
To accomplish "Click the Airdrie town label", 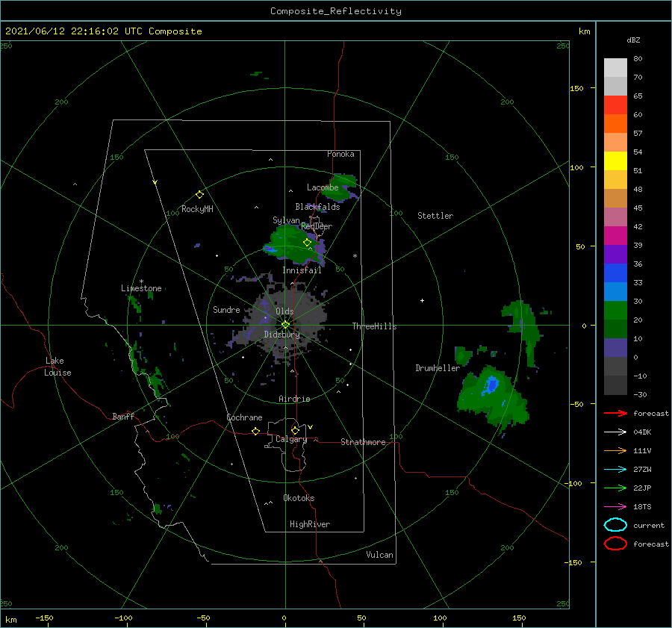I will tap(294, 399).
